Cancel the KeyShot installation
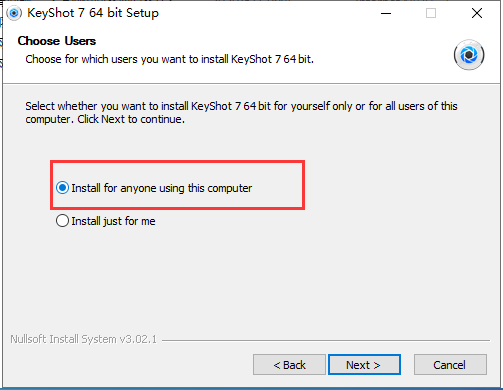This screenshot has width=503, height=390. [450, 365]
